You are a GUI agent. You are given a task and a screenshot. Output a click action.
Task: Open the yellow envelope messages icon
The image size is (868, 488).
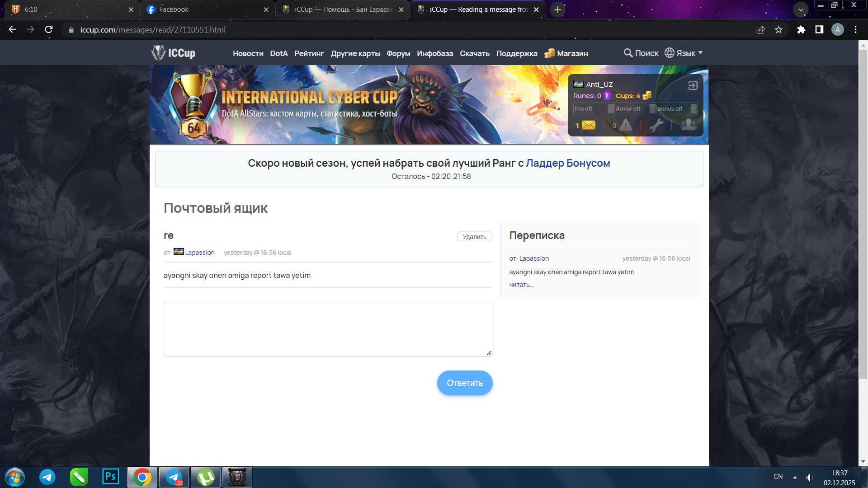(588, 125)
